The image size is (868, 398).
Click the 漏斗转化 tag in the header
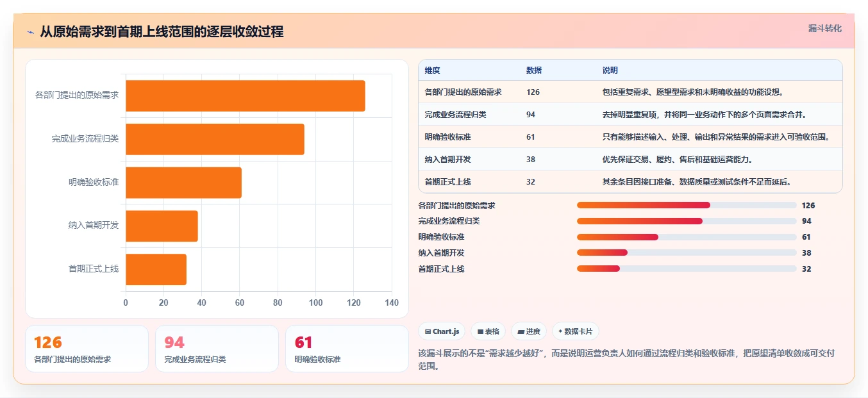coord(824,28)
